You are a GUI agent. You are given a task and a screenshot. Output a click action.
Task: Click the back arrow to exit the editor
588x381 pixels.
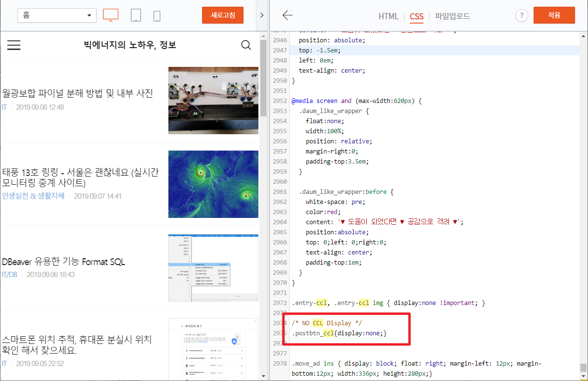coord(287,15)
